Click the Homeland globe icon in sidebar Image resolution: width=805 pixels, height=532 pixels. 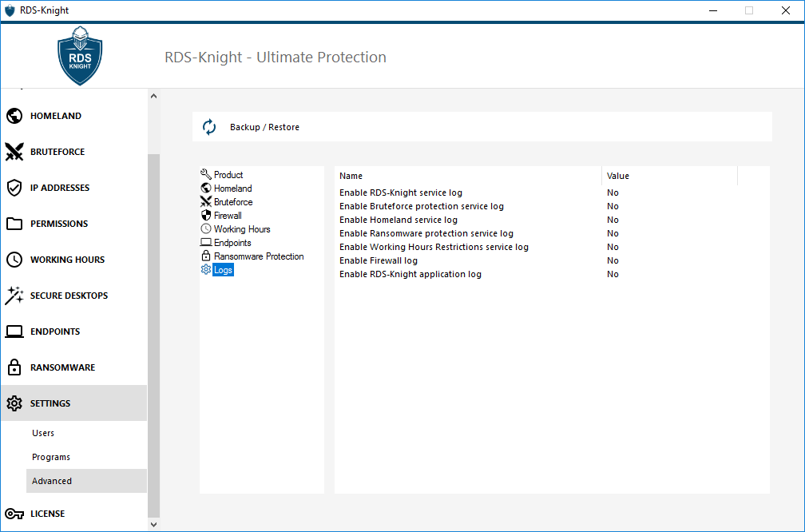coord(14,116)
